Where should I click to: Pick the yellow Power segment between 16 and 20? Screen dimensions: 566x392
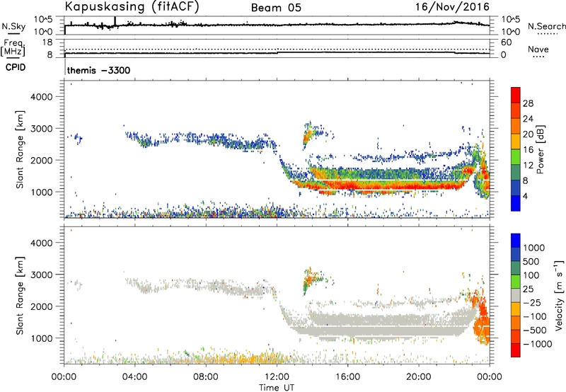point(516,141)
